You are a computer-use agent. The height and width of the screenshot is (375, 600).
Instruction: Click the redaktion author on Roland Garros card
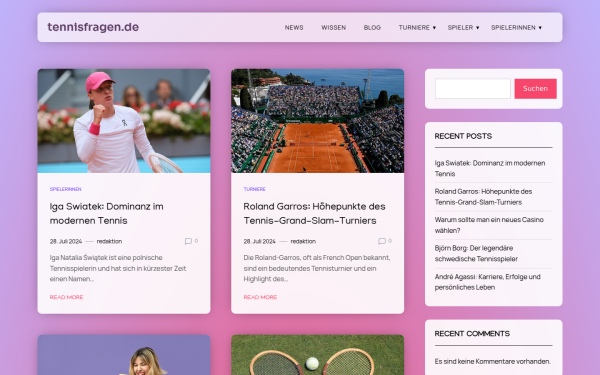[x=303, y=241]
